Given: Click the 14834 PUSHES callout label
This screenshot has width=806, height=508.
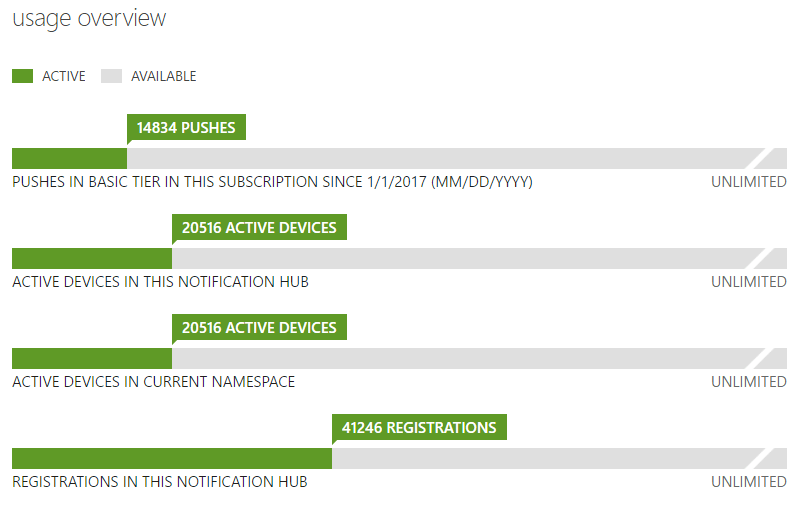Looking at the screenshot, I should [x=186, y=127].
